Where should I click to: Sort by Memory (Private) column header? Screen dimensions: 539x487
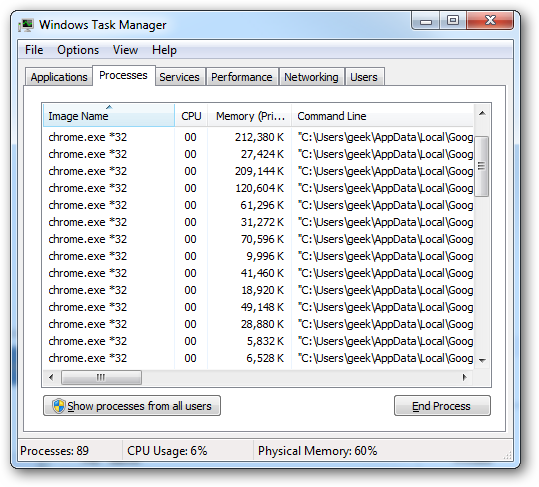250,116
